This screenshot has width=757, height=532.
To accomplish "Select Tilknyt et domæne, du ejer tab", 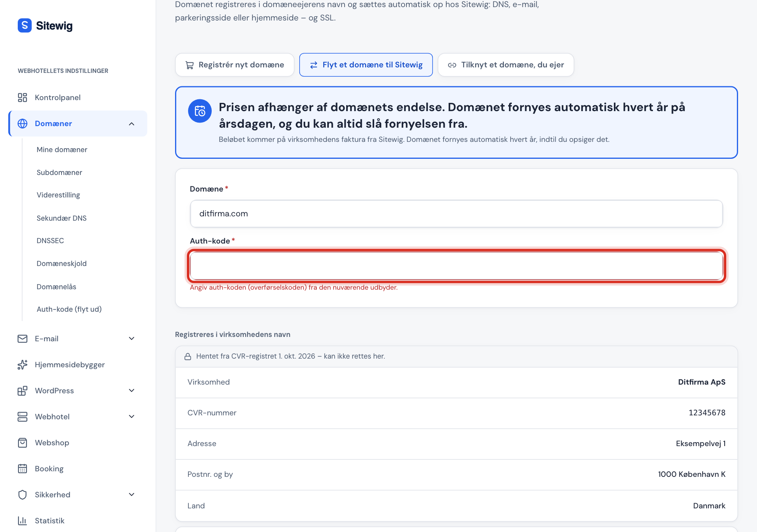I will pyautogui.click(x=506, y=65).
